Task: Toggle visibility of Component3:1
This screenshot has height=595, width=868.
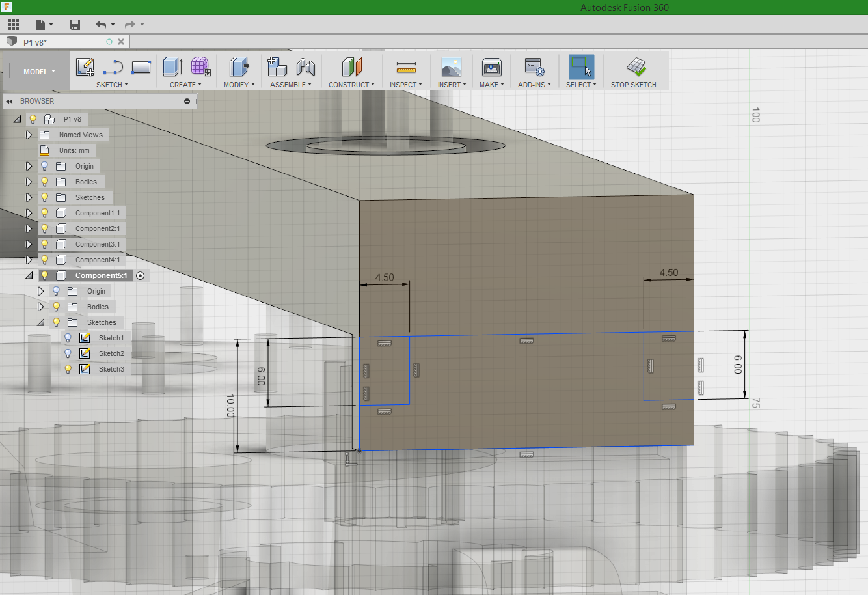Action: [44, 244]
